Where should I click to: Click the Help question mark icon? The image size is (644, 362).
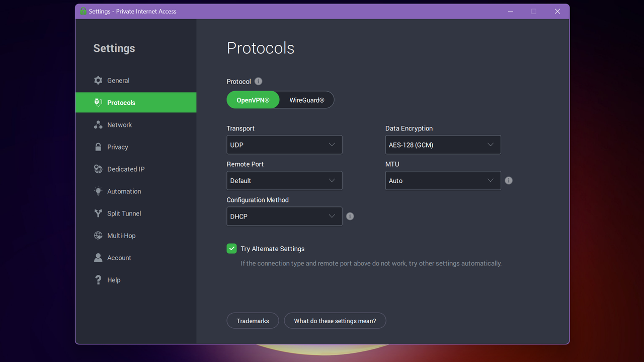click(x=98, y=280)
